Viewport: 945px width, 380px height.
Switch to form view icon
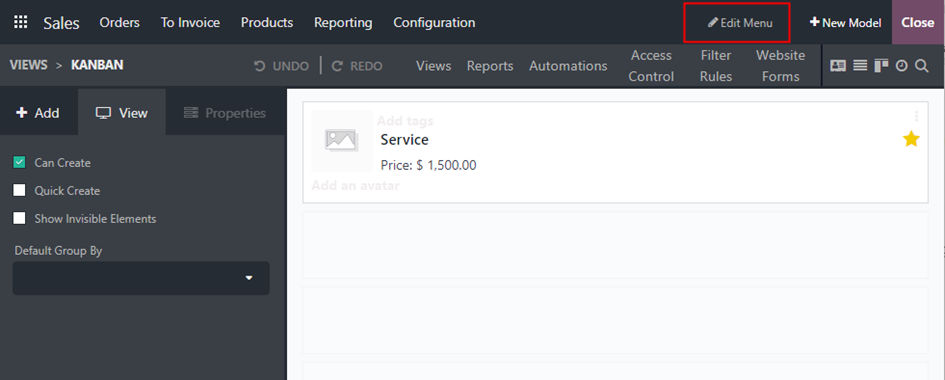click(x=838, y=66)
